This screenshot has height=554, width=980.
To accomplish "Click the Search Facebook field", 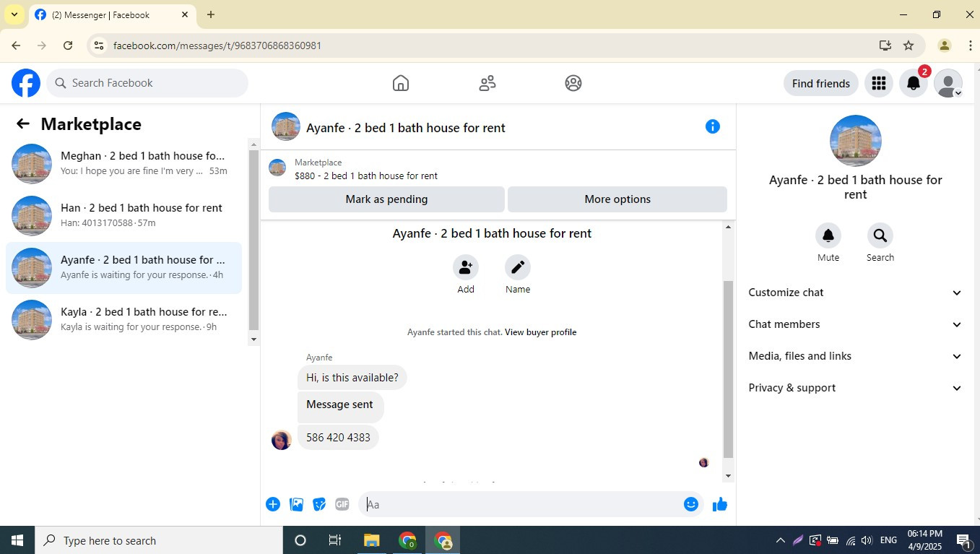I will point(147,83).
